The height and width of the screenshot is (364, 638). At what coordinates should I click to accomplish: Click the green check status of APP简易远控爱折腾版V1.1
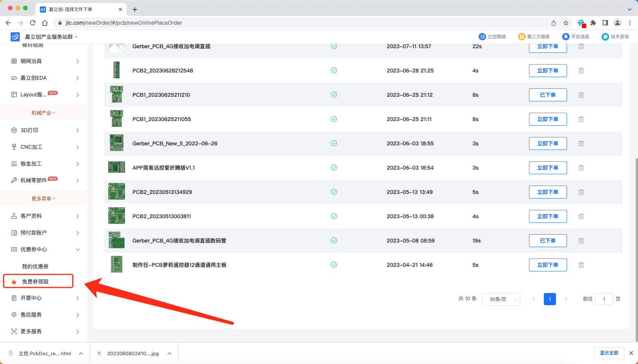334,167
